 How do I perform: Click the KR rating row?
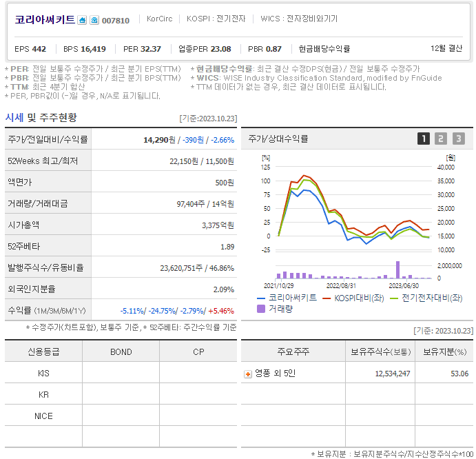point(121,395)
